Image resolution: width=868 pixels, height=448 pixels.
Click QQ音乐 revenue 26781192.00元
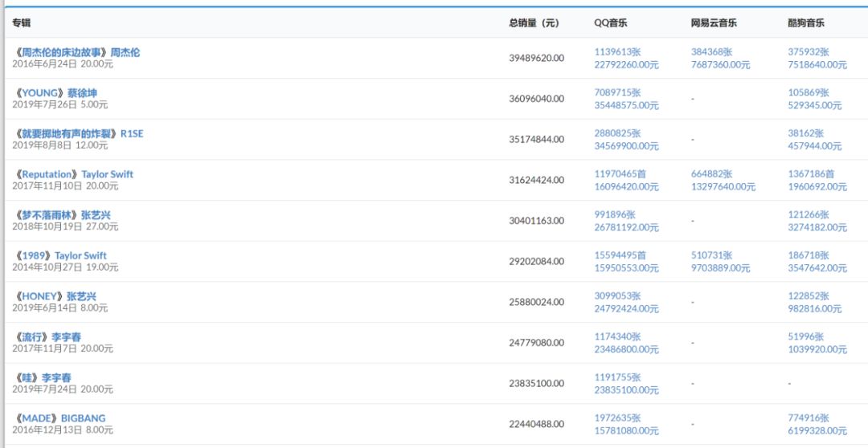tap(627, 227)
